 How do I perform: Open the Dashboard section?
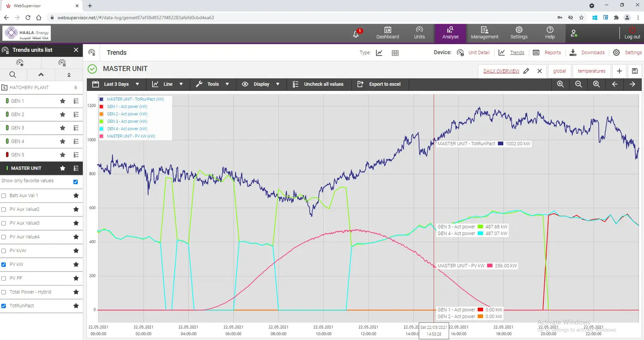[x=388, y=33]
